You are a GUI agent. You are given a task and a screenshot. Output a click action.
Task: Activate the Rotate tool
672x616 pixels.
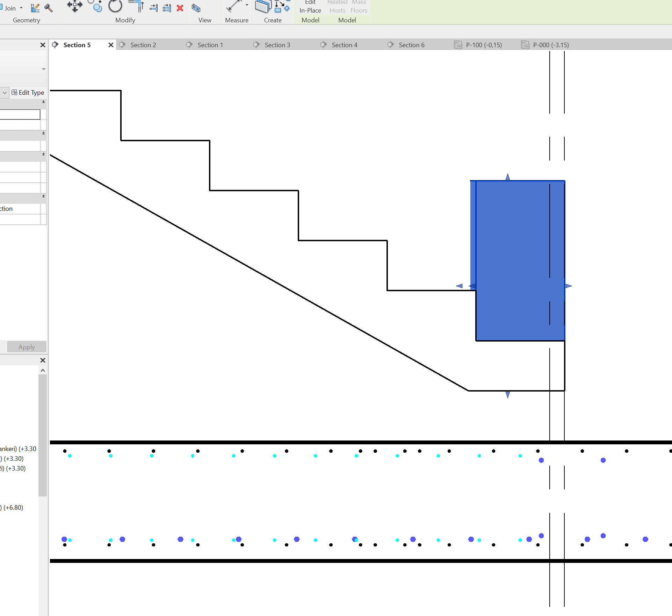coord(115,6)
